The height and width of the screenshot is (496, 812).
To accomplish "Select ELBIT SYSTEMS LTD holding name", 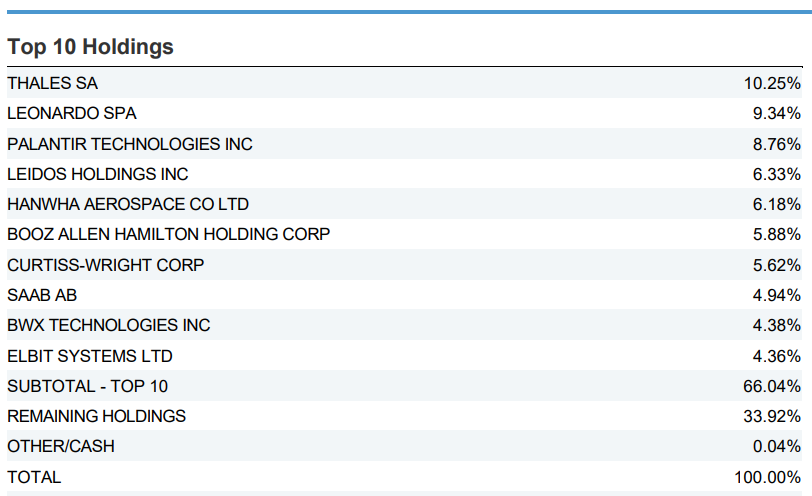I will click(x=90, y=356).
